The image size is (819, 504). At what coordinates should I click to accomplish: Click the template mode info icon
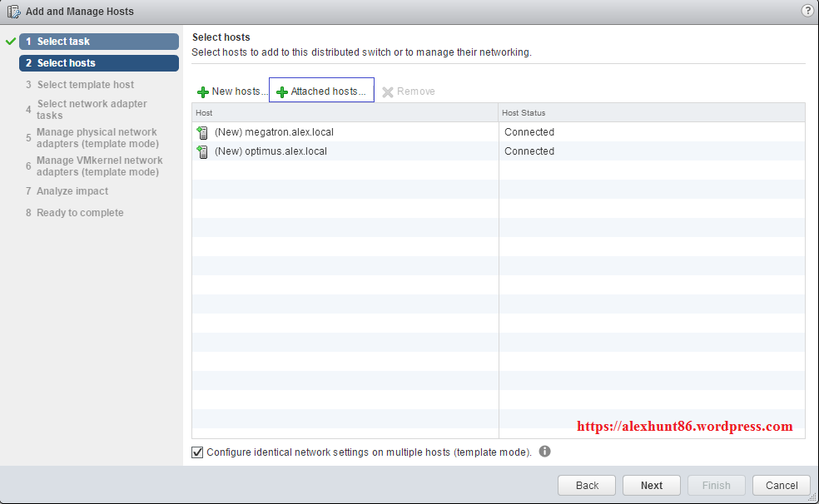tap(545, 452)
